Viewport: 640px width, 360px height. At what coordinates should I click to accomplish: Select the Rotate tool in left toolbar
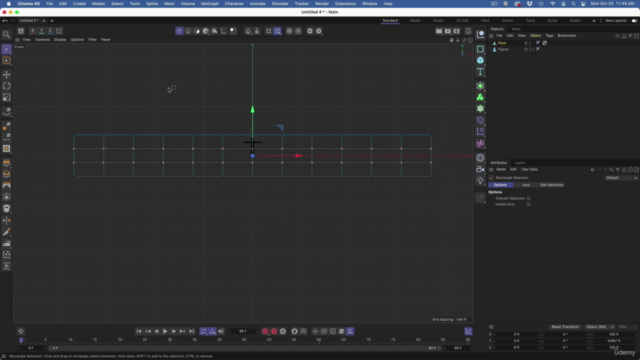coord(7,86)
